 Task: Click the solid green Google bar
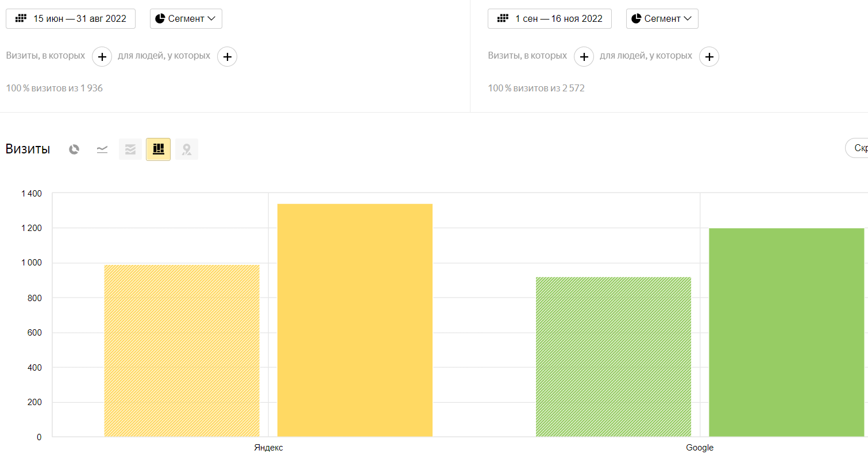pos(786,332)
